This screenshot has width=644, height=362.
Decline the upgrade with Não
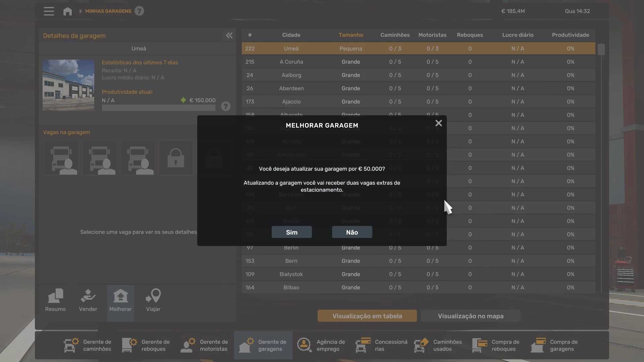352,232
